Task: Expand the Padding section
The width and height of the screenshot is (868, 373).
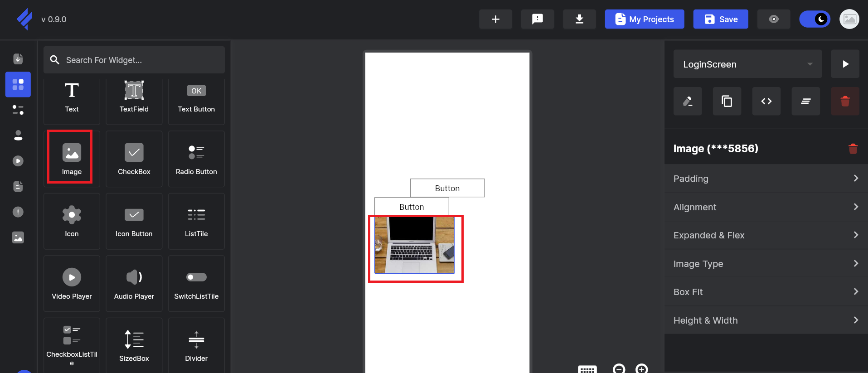Action: 766,179
